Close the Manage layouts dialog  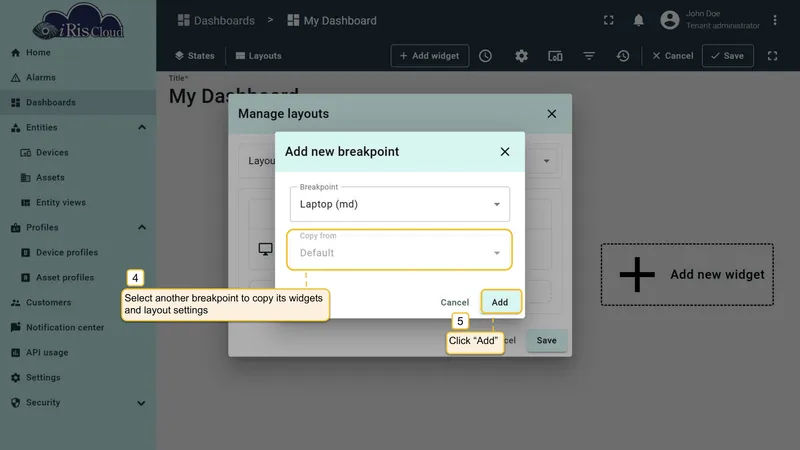552,114
